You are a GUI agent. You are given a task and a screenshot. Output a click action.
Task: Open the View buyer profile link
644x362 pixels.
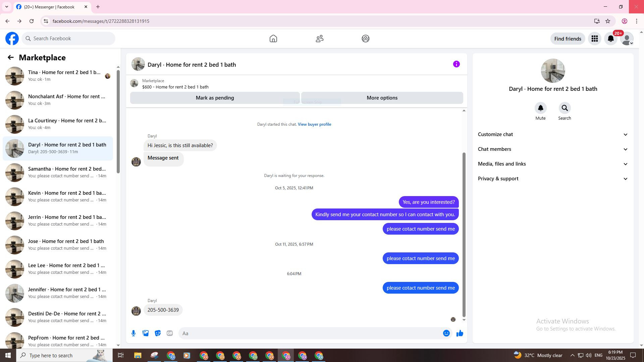314,124
